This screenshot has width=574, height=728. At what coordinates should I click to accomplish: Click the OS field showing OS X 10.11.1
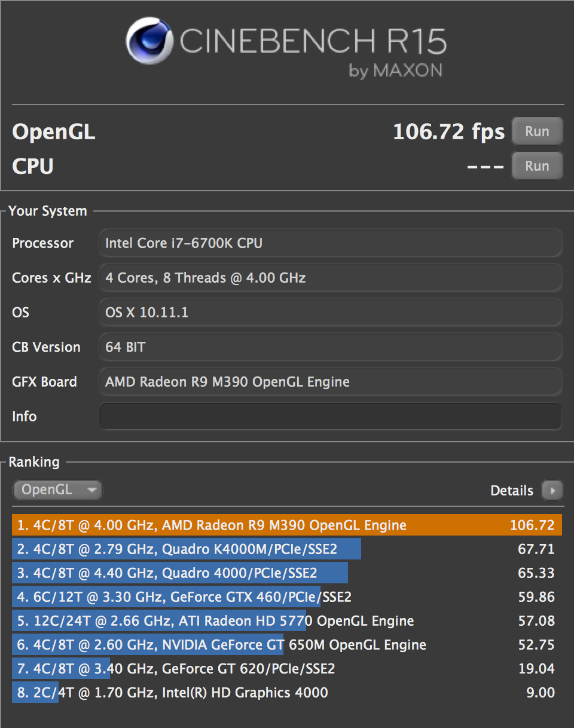[329, 312]
